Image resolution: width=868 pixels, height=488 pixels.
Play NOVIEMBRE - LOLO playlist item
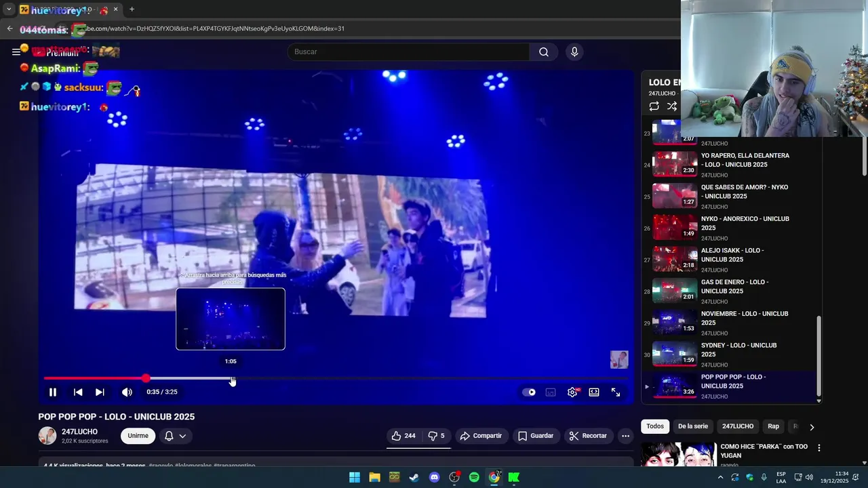coord(745,318)
